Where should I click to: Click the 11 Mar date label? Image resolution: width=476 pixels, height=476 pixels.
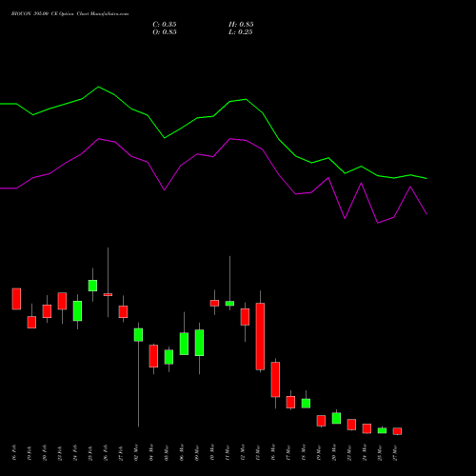coord(228,453)
